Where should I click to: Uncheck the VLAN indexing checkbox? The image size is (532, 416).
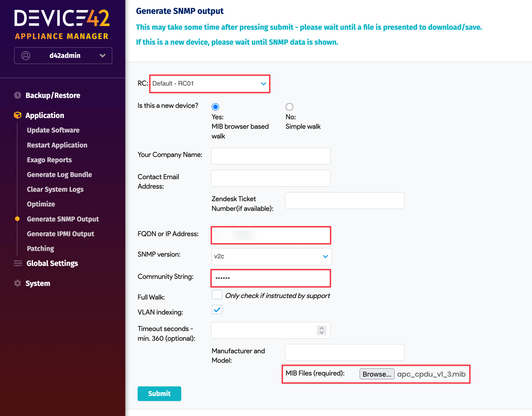click(x=217, y=309)
